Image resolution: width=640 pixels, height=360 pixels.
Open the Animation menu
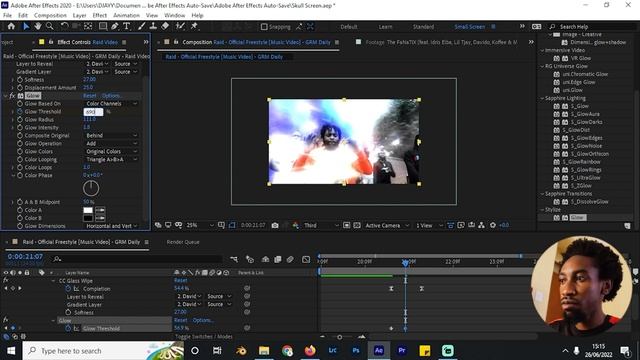point(126,15)
